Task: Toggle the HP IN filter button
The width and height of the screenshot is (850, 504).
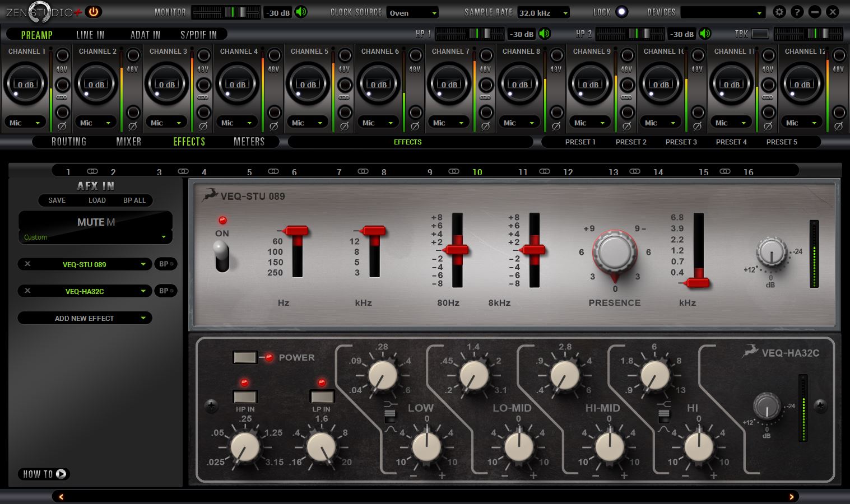Action: coord(245,396)
